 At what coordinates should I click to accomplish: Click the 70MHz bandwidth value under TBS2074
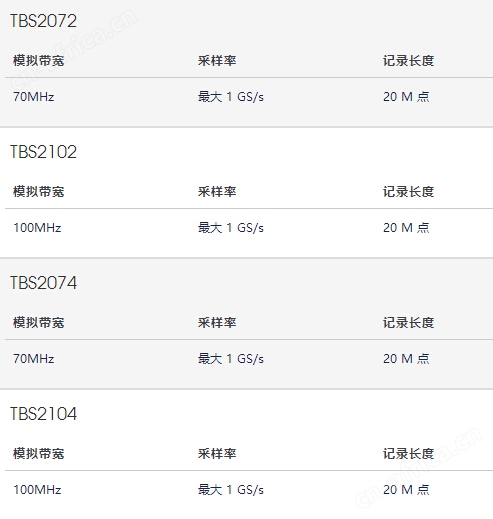[34, 359]
